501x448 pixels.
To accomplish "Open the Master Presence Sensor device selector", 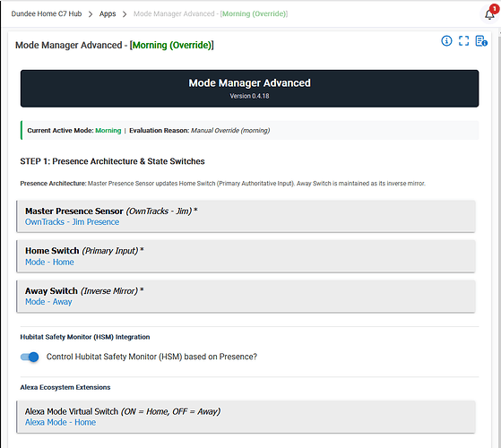I will tap(246, 217).
